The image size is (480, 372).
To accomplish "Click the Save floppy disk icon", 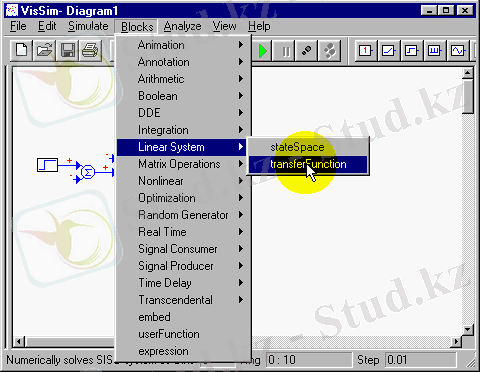I will click(x=68, y=51).
